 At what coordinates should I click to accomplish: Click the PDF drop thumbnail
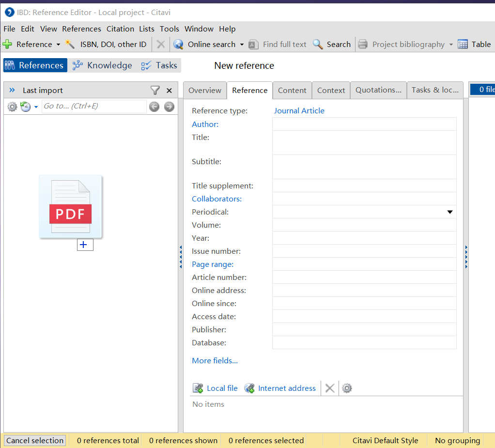(70, 206)
